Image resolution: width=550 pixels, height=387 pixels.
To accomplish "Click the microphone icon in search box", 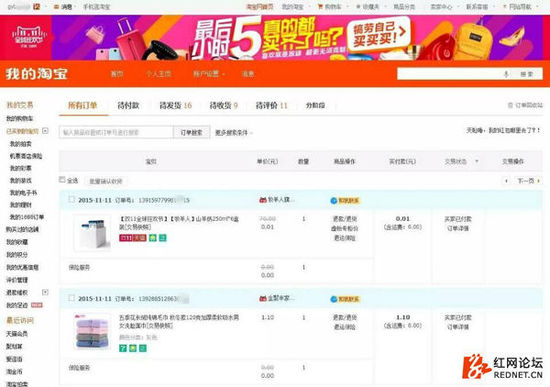I will click(x=506, y=74).
